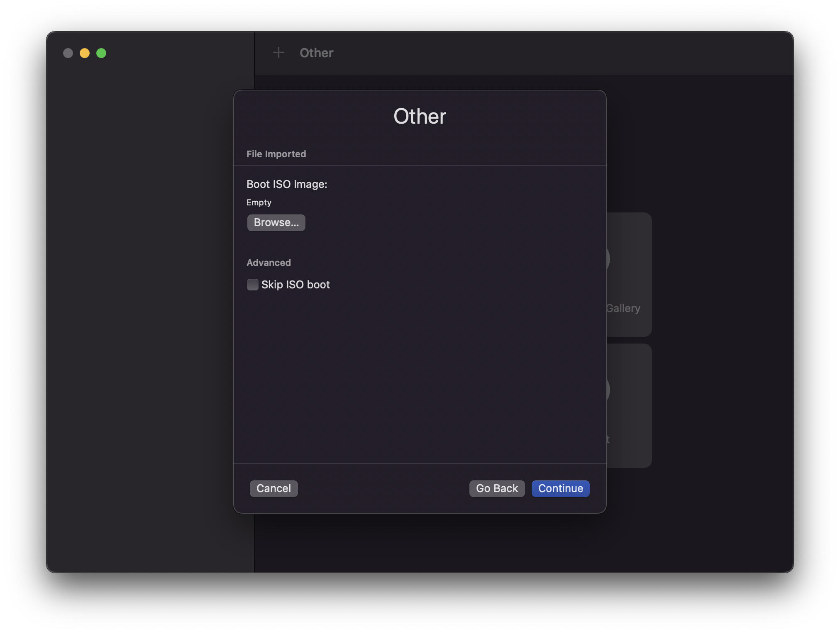Image resolution: width=840 pixels, height=634 pixels.
Task: Minimize the window with the yellow button
Action: [x=85, y=53]
